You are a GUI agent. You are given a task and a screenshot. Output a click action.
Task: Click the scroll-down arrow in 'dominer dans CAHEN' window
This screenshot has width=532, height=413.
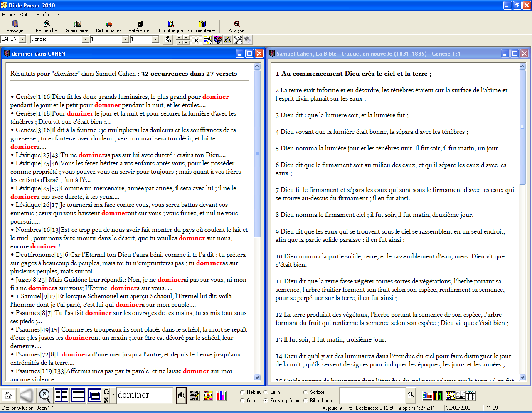(257, 378)
